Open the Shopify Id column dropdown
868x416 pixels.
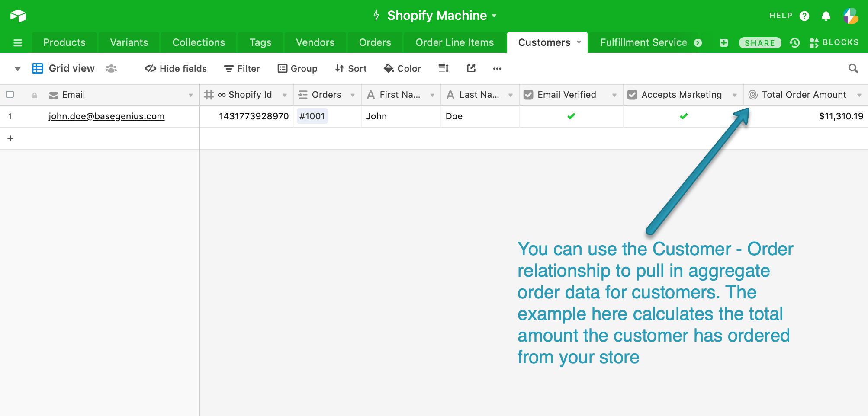pyautogui.click(x=285, y=95)
